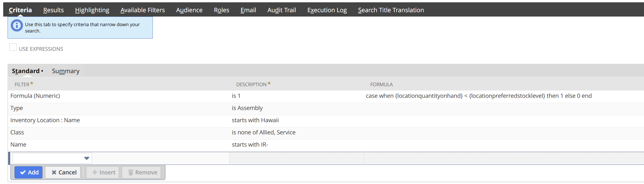Click the trash icon on Remove
Image resolution: width=644 pixels, height=184 pixels.
pyautogui.click(x=131, y=172)
